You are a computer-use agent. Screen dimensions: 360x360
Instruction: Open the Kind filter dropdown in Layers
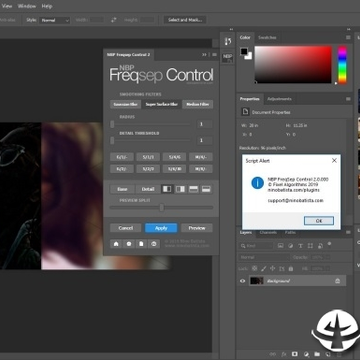coord(256,246)
